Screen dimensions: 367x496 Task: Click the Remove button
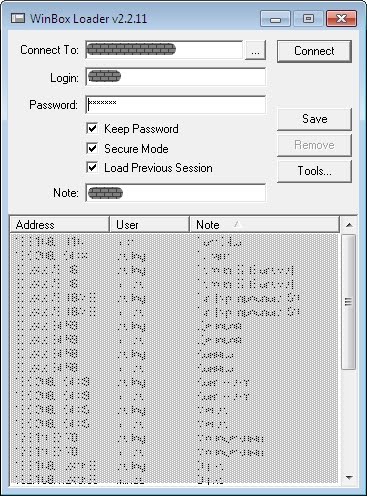(314, 145)
